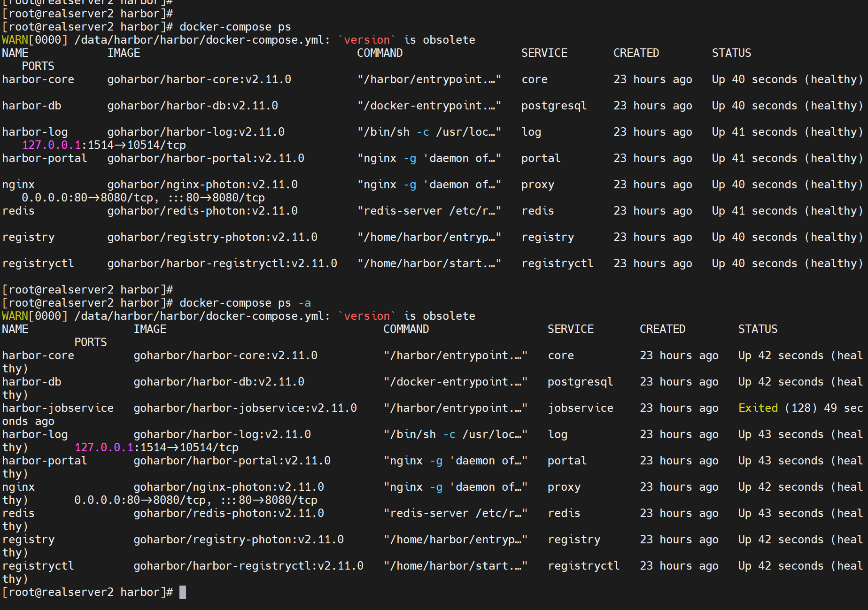
Task: Click the redis-server command in the first table
Action: point(429,211)
